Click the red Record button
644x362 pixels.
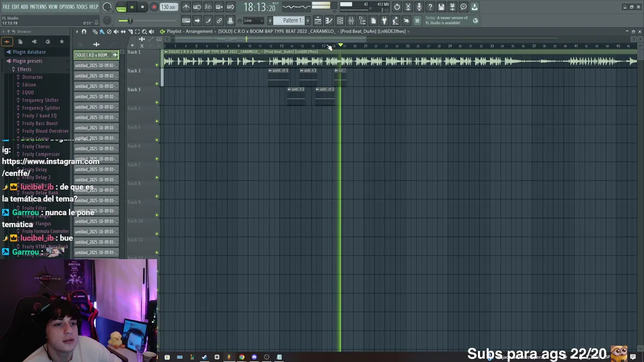point(154,7)
